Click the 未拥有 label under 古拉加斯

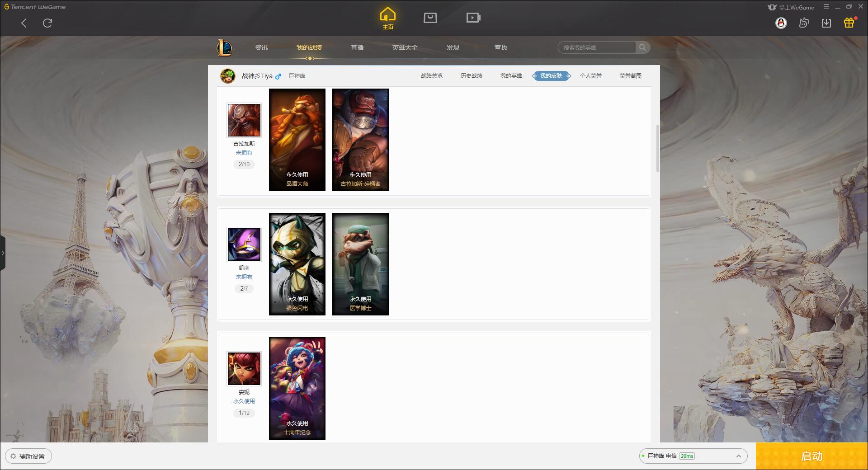pos(244,153)
